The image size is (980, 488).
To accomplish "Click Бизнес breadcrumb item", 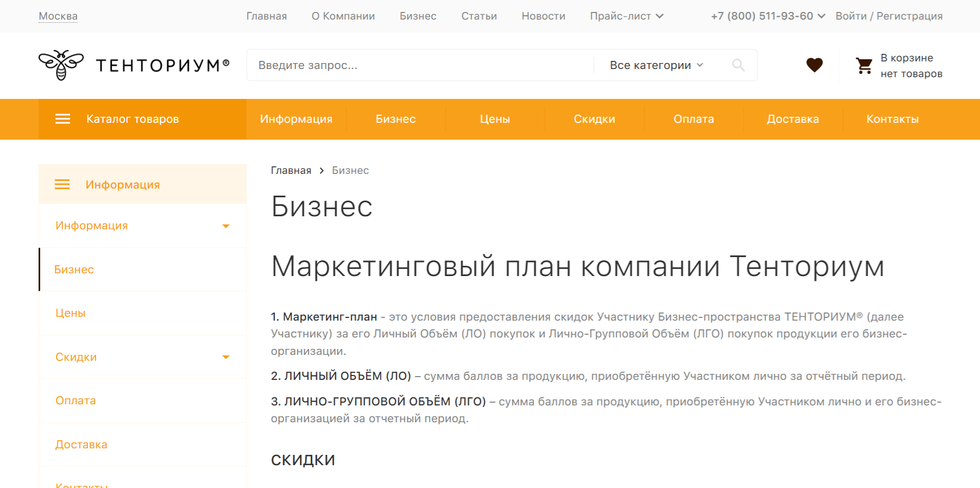I will 350,171.
